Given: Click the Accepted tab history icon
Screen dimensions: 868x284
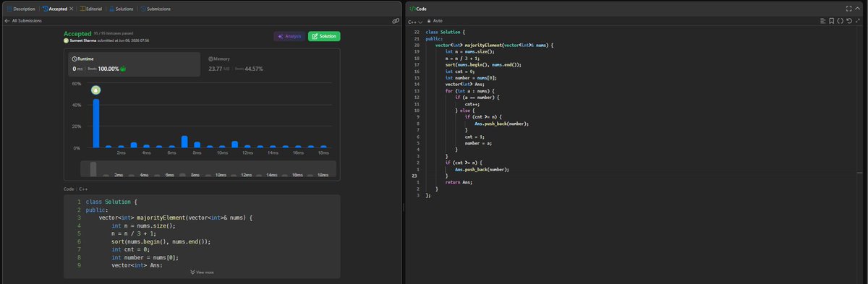Looking at the screenshot, I should [45, 8].
